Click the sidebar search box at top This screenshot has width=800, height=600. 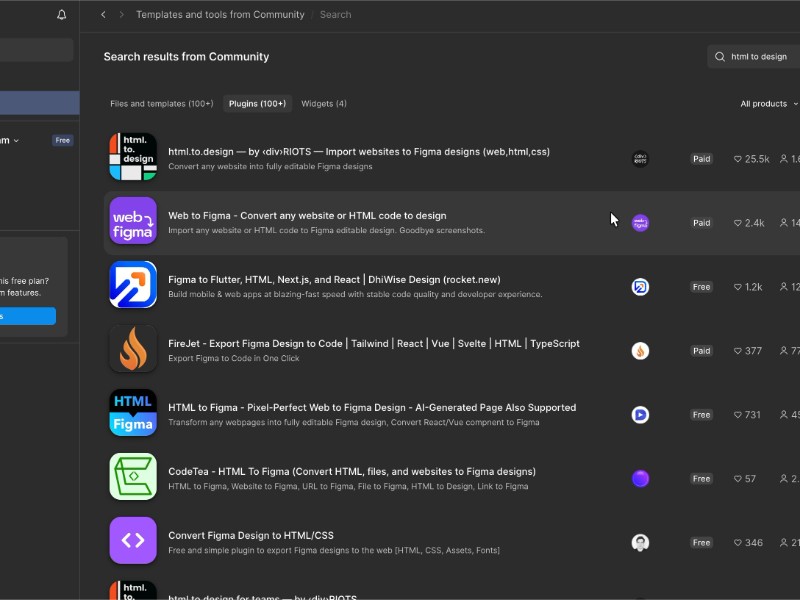pyautogui.click(x=37, y=50)
